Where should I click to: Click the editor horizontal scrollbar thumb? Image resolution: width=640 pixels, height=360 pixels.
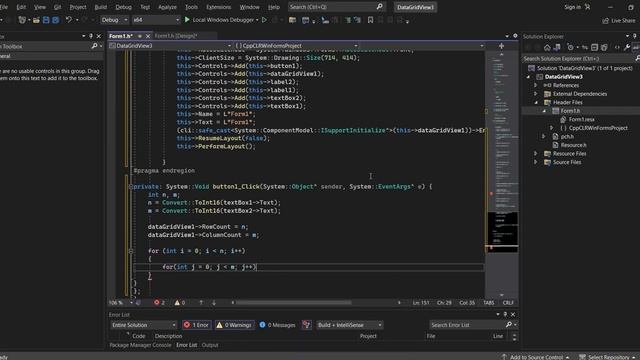pos(293,303)
